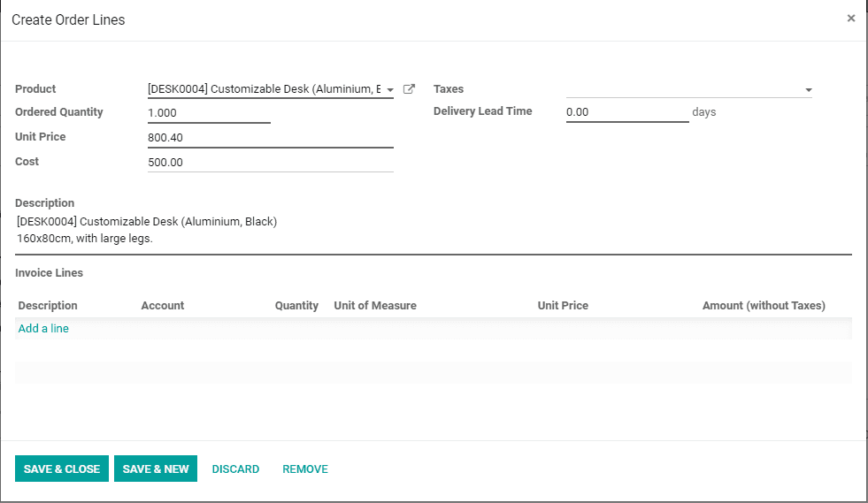
Task: Add a line to Invoice Lines
Action: point(43,329)
